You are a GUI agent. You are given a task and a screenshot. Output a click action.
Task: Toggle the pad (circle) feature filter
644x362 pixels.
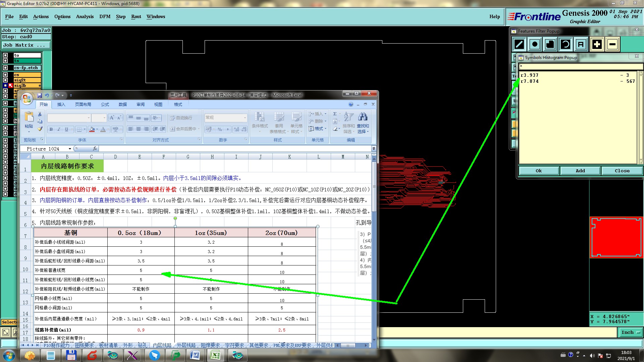[x=535, y=44]
